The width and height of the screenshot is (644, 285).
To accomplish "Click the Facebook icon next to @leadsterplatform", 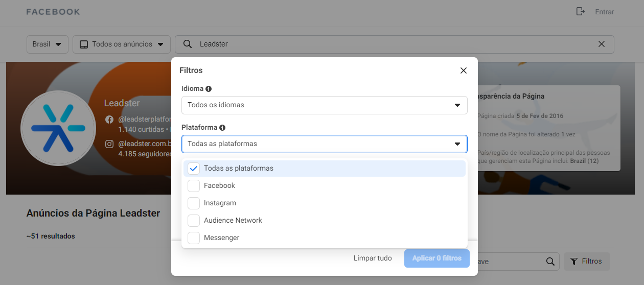I will click(109, 120).
